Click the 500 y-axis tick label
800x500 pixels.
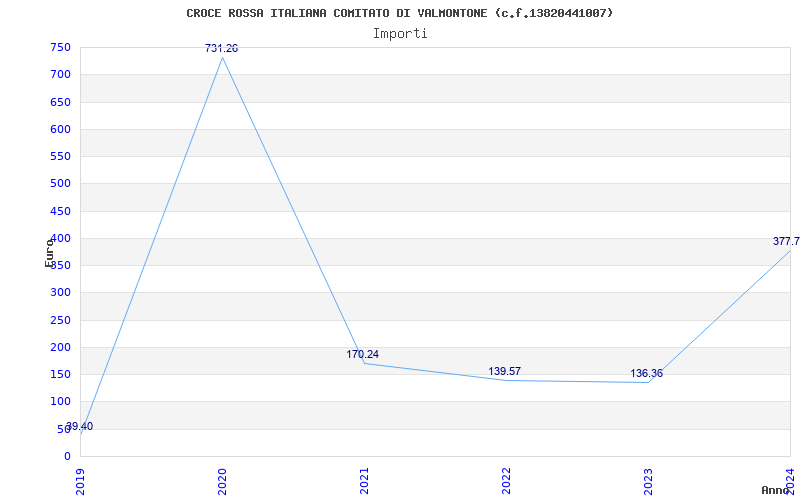pos(60,184)
